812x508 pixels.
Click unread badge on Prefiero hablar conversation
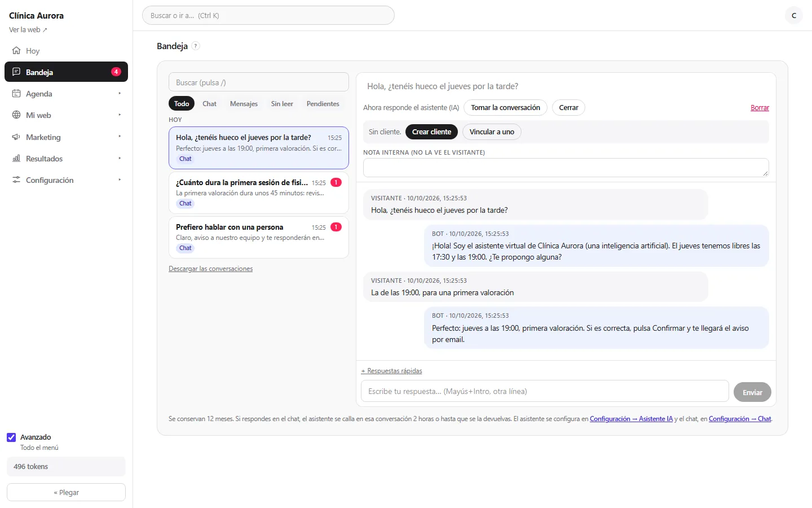click(336, 227)
